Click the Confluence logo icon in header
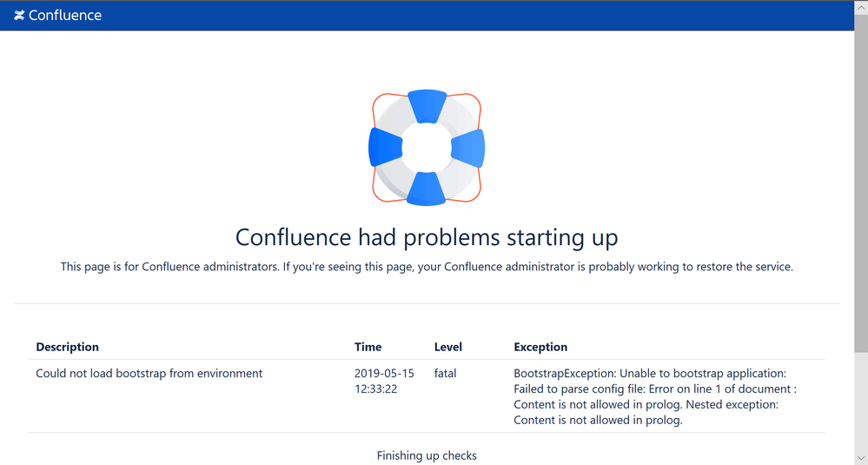The image size is (868, 465). click(19, 16)
